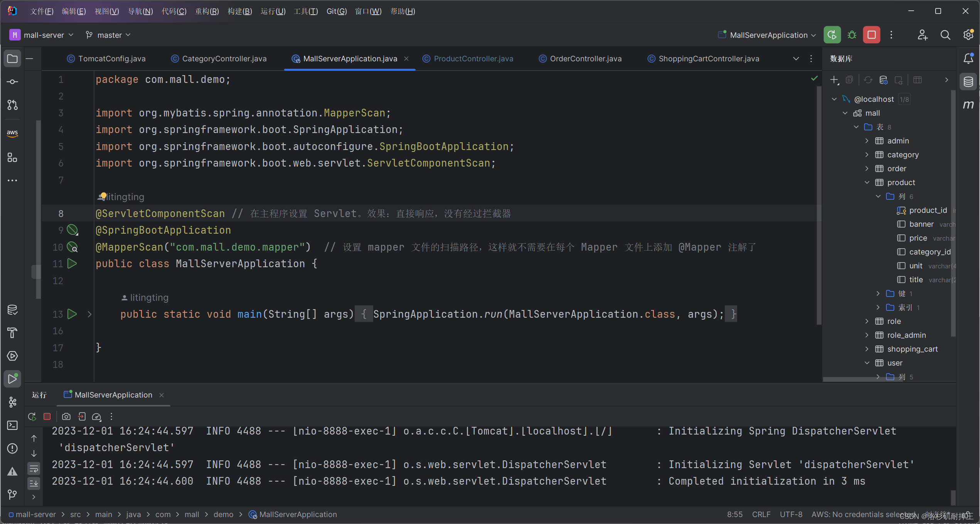Viewport: 980px width, 524px height.
Task: Open the Maven tool window
Action: tap(968, 105)
